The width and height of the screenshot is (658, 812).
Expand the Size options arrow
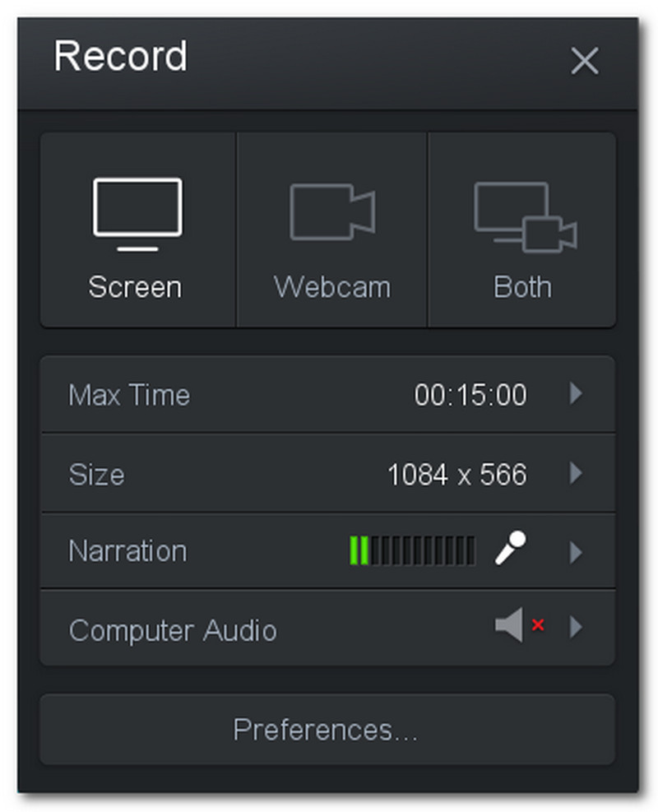pos(576,473)
